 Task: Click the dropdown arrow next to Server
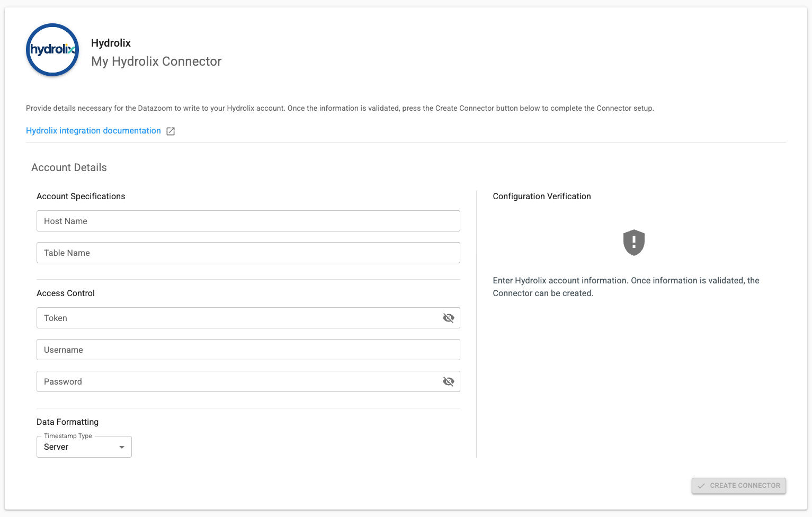tap(122, 447)
